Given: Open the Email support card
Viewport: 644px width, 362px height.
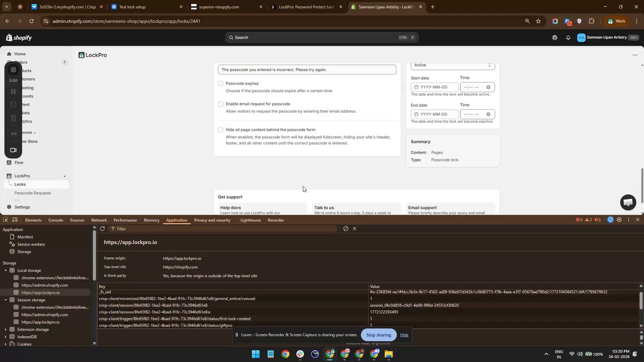Looking at the screenshot, I should [449, 209].
